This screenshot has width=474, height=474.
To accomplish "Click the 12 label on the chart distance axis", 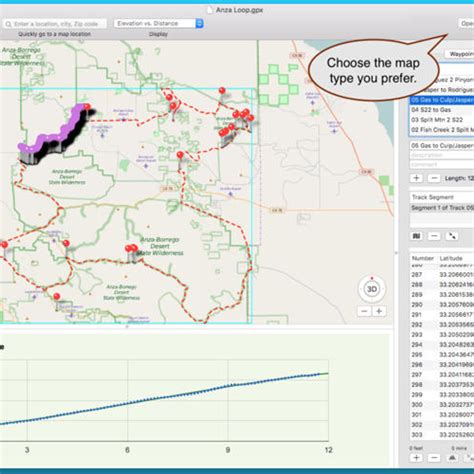I will [x=328, y=450].
